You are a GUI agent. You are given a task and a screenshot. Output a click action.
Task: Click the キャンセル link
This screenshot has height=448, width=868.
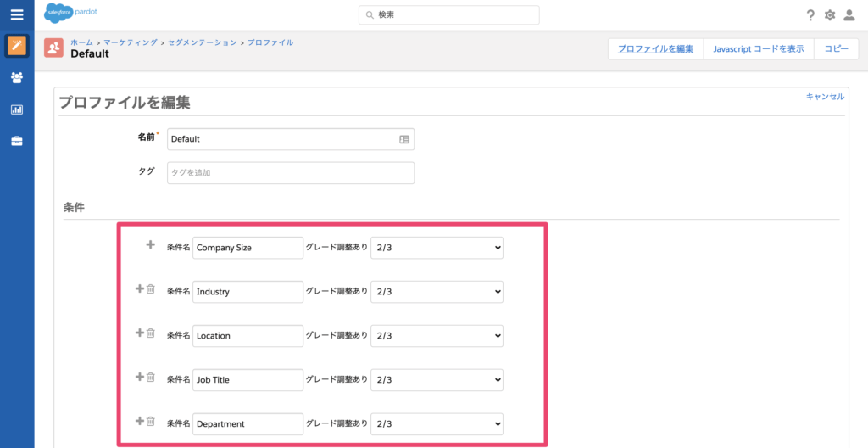tap(825, 97)
